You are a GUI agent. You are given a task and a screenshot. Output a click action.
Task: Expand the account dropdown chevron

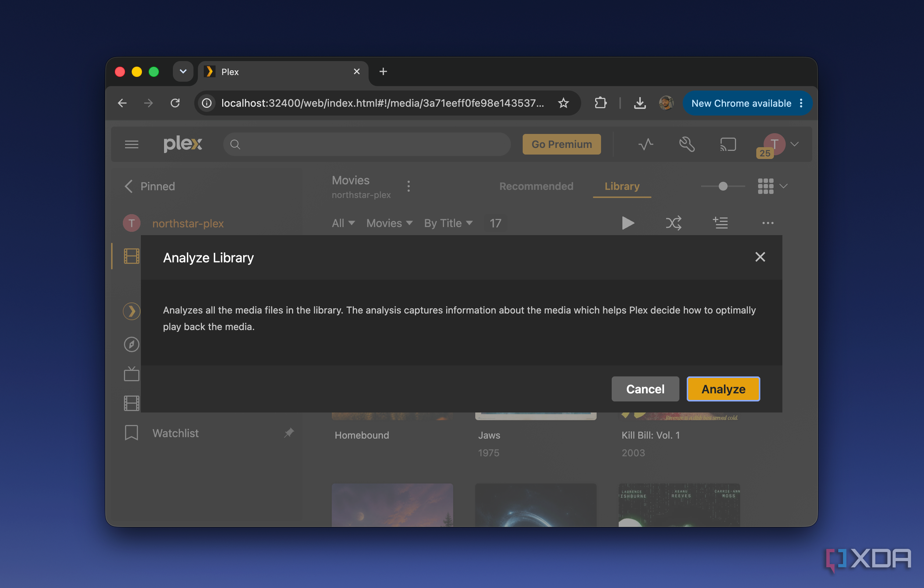point(794,144)
